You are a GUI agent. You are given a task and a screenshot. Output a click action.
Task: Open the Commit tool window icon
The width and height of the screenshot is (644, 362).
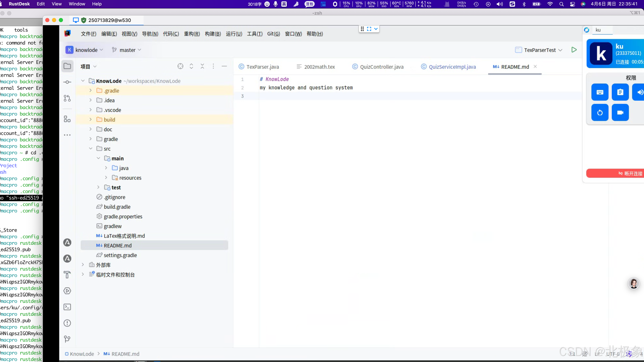(x=67, y=82)
